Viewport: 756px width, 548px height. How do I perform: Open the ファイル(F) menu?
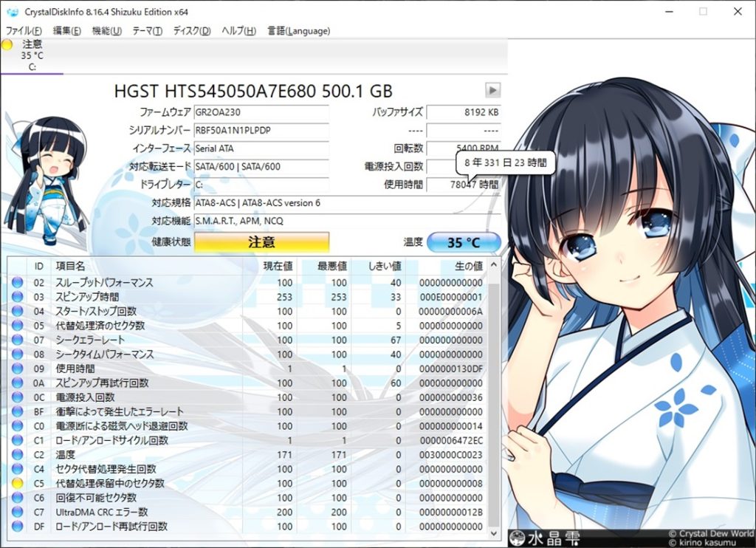pyautogui.click(x=24, y=31)
